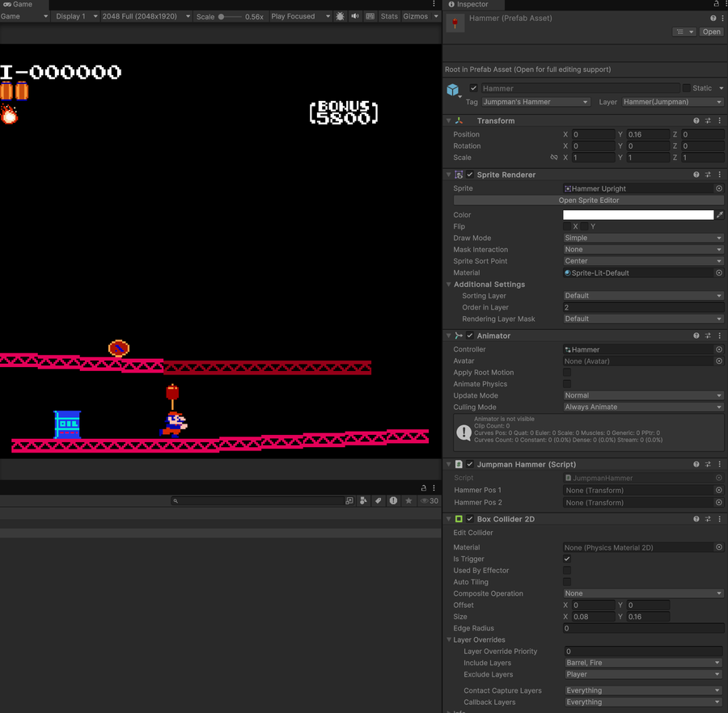Open the Culling Mode dropdown
Image resolution: width=728 pixels, height=713 pixels.
644,407
